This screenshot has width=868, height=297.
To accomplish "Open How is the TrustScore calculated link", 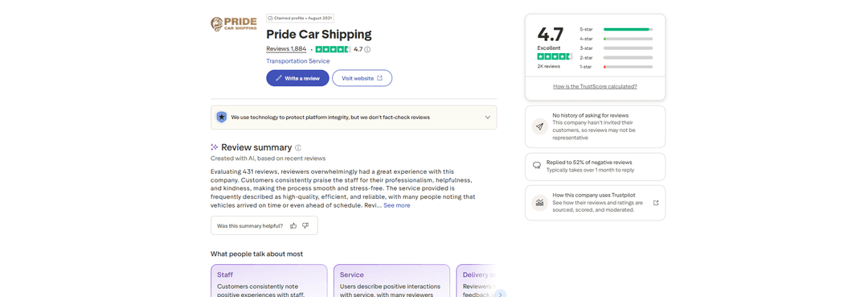I will pyautogui.click(x=595, y=86).
